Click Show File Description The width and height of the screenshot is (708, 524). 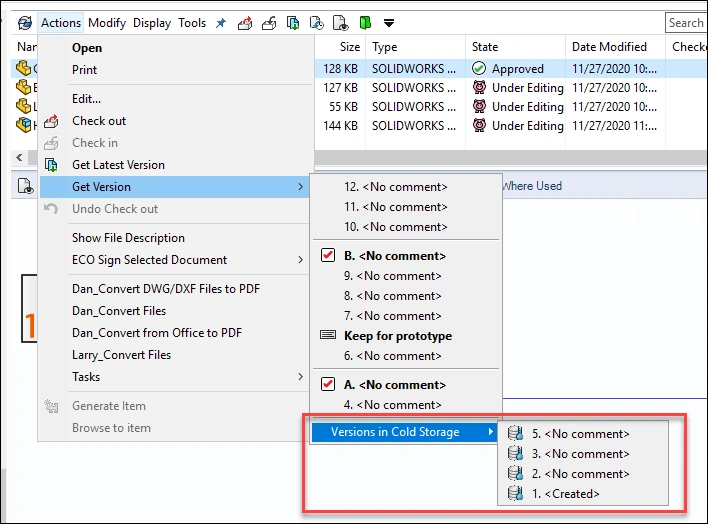point(128,238)
